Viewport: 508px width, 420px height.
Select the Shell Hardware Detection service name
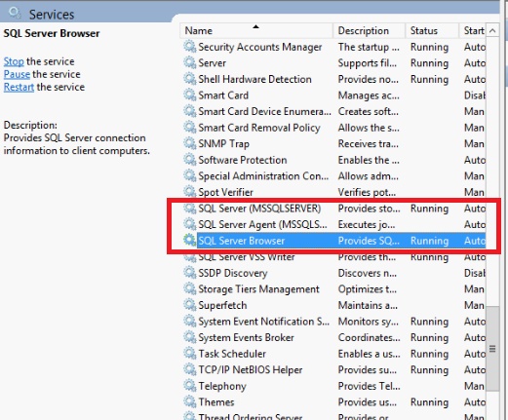click(254, 79)
